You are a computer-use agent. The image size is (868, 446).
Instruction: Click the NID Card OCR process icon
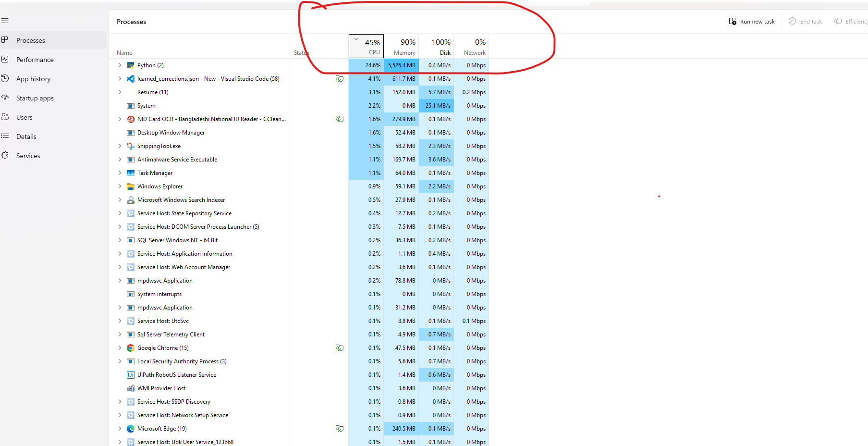[130, 119]
